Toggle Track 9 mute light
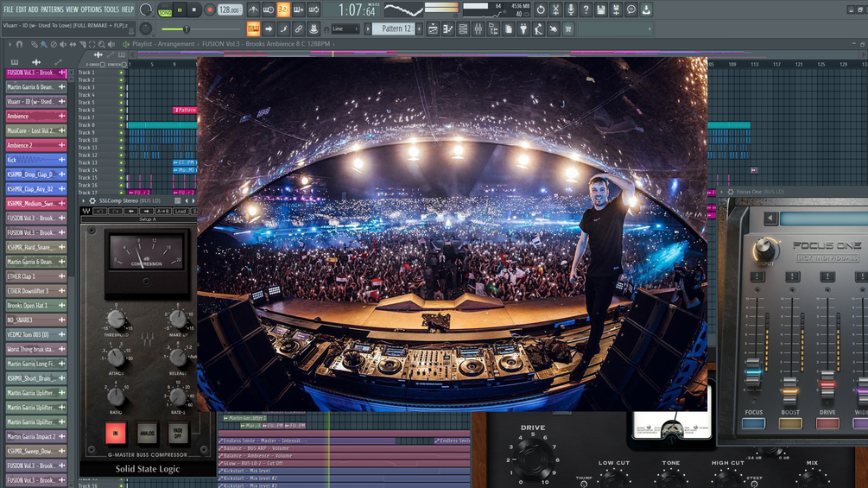868x488 pixels. (x=121, y=133)
